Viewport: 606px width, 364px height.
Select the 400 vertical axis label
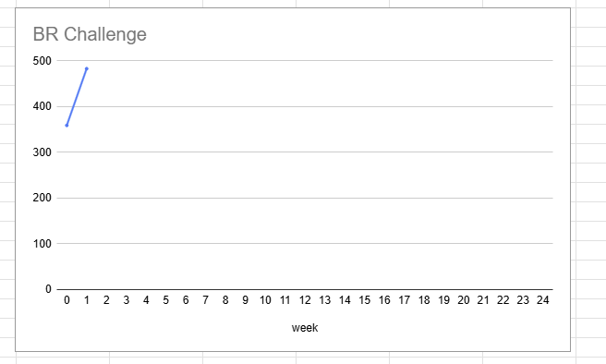pyautogui.click(x=42, y=106)
